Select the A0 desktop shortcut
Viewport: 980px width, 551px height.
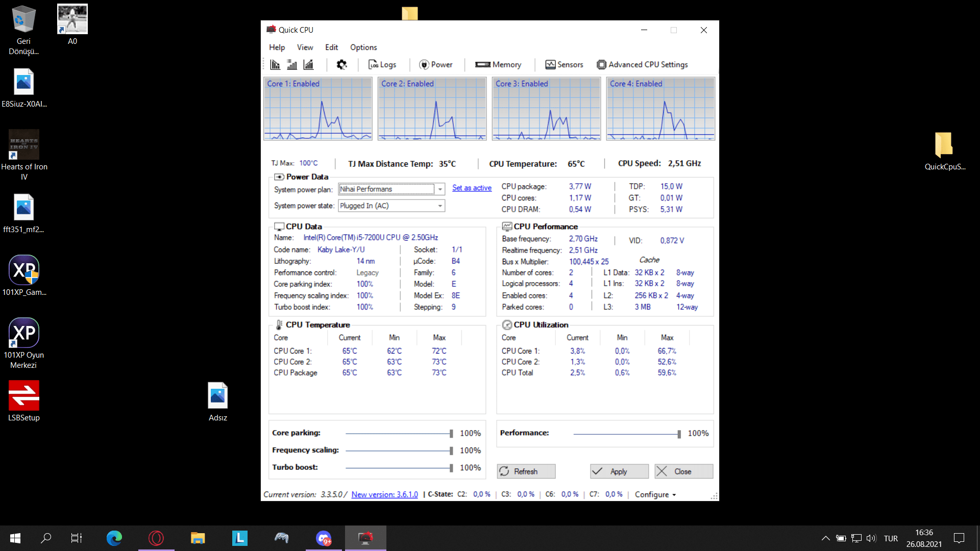pyautogui.click(x=72, y=24)
